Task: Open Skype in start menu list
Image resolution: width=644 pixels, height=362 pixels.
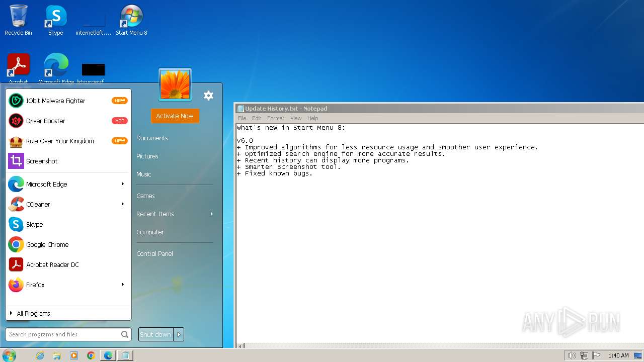Action: click(68, 224)
